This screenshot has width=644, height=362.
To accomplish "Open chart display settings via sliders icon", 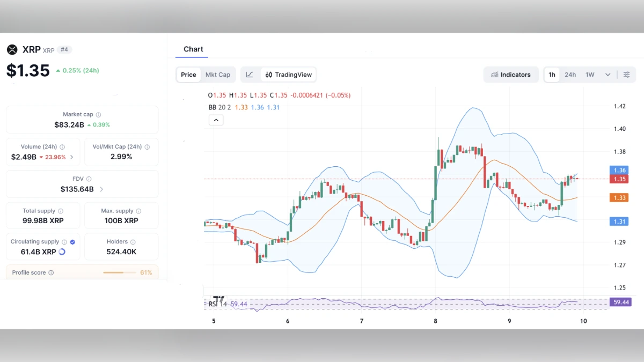I will [x=626, y=75].
